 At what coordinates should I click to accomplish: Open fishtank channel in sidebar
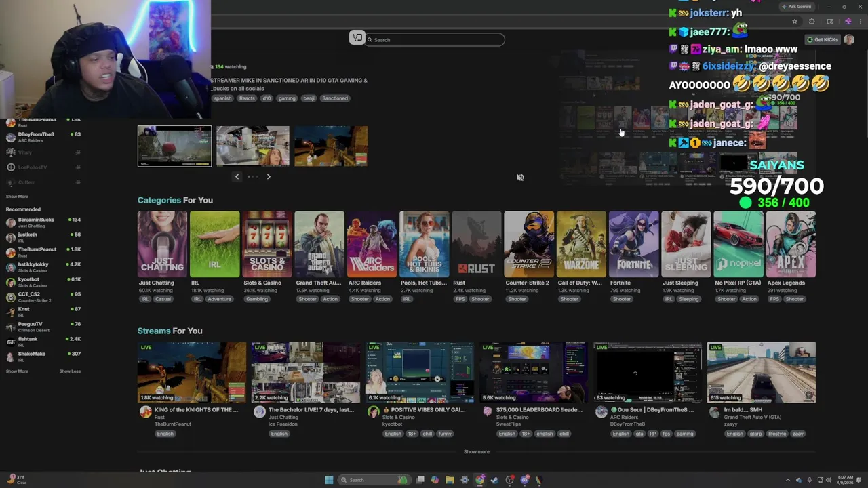43,342
